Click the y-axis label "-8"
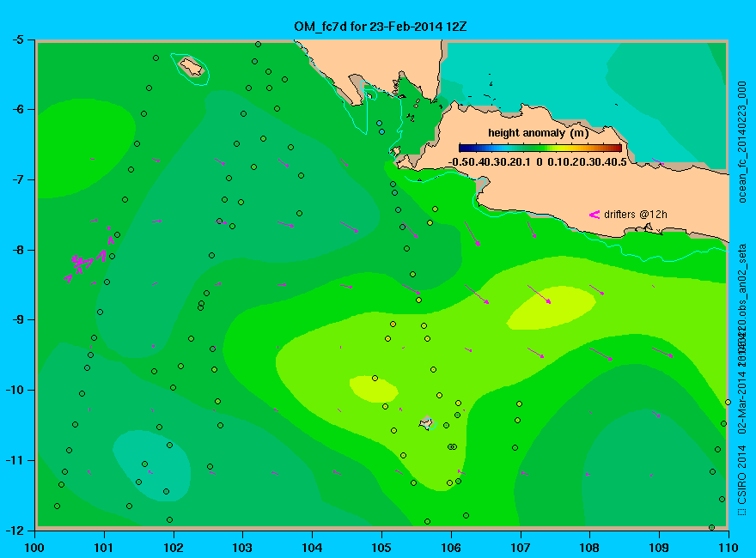Viewport: 756px width, 558px height. click(x=16, y=250)
